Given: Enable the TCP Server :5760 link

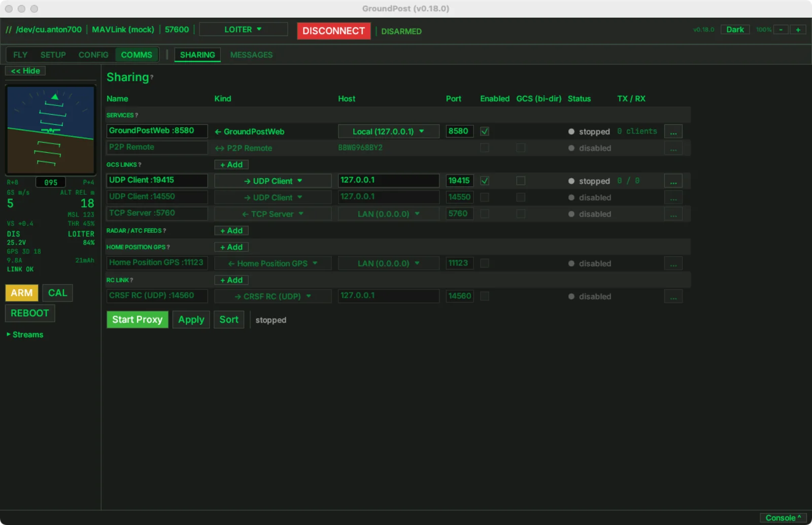Looking at the screenshot, I should pos(485,214).
